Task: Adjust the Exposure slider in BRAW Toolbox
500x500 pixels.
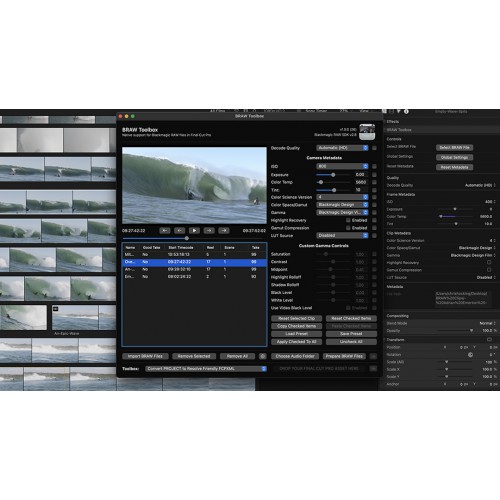Action: point(333,175)
